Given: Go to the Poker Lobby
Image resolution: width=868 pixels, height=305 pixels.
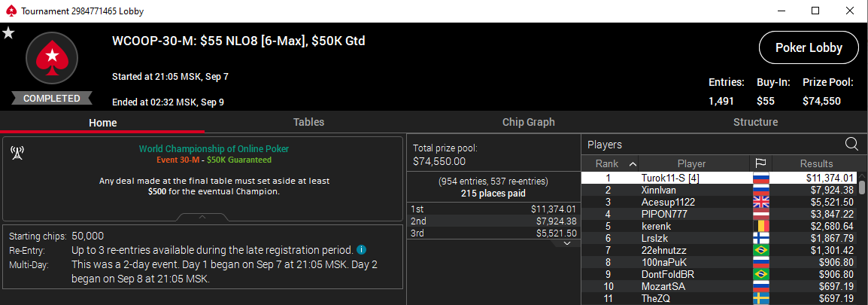Looking at the screenshot, I should pyautogui.click(x=809, y=47).
